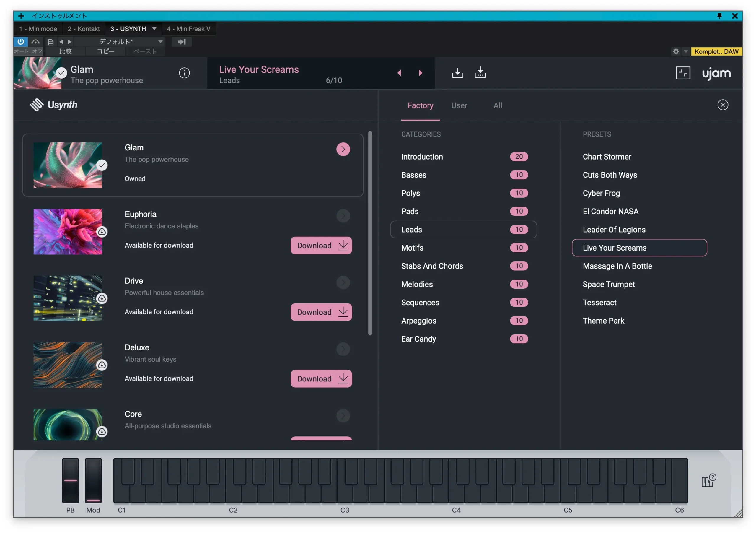Click the Mod wheel slider
This screenshot has width=756, height=533.
tap(93, 480)
